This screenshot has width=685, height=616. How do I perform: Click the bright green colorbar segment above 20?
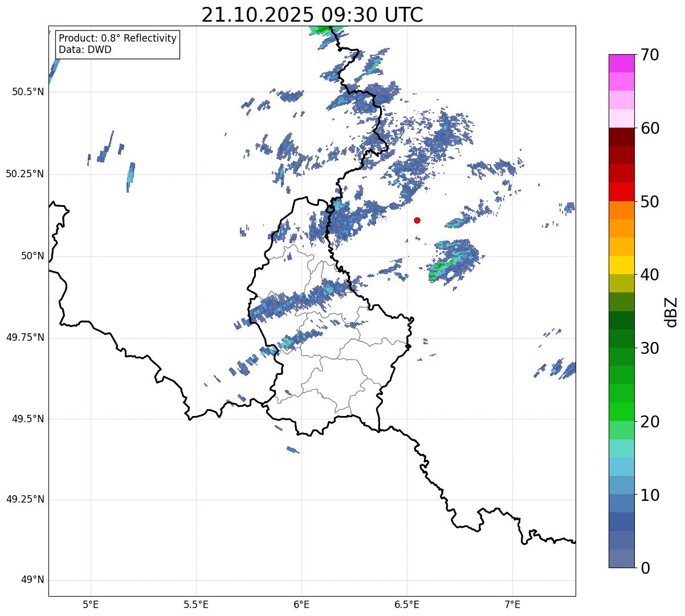[x=622, y=412]
